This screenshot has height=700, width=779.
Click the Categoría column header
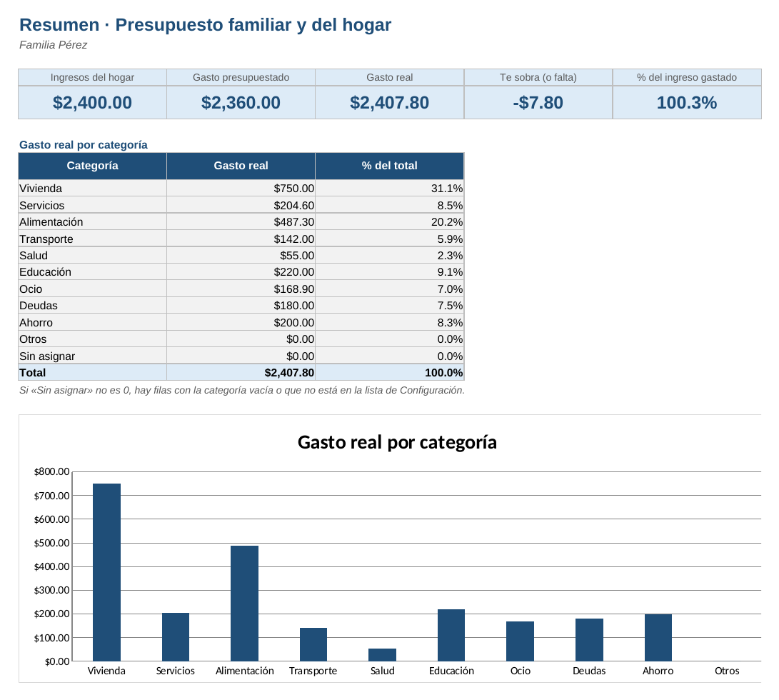pos(92,166)
